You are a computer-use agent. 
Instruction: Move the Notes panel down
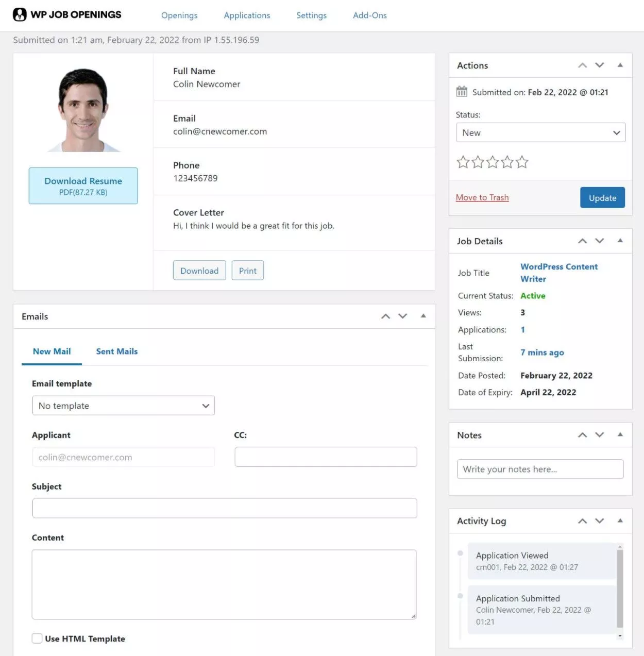pos(600,435)
